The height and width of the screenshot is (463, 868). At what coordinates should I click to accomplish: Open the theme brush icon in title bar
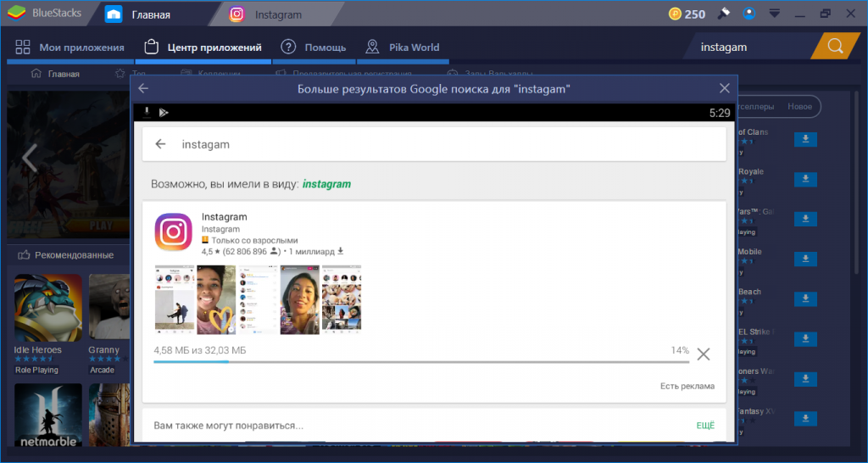tap(723, 14)
